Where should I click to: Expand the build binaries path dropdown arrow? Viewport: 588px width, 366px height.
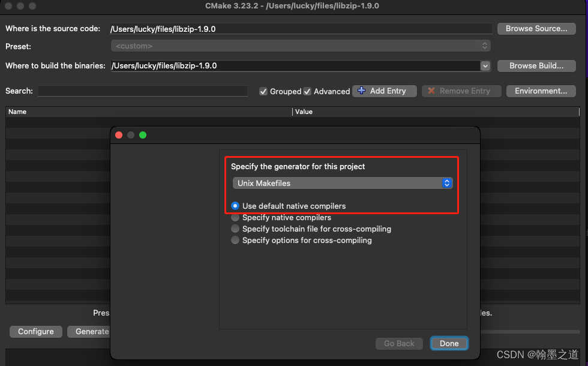point(485,66)
